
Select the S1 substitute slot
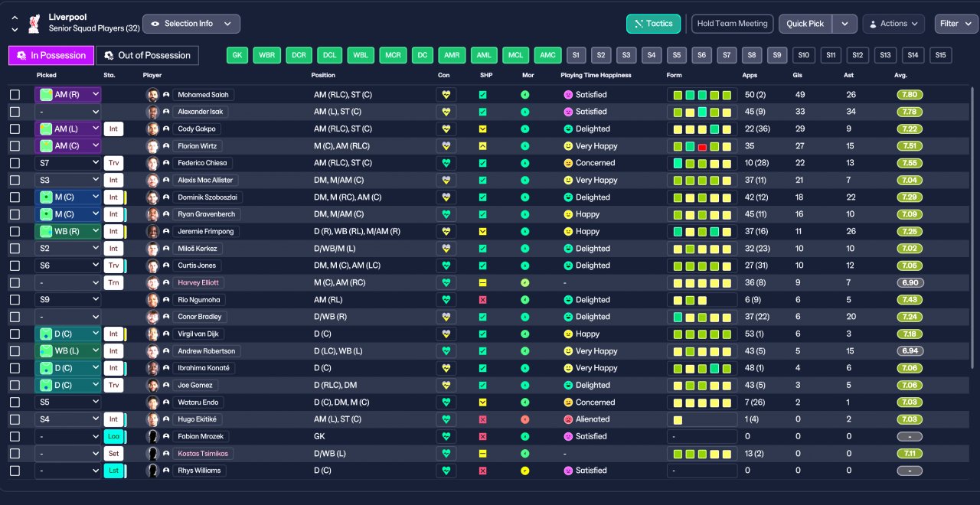point(576,55)
